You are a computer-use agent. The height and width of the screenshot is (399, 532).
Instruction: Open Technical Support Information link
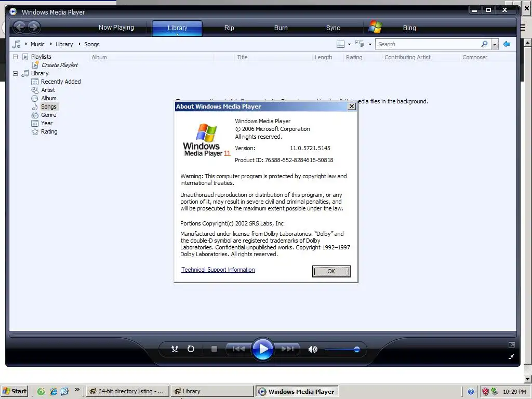[218, 270]
